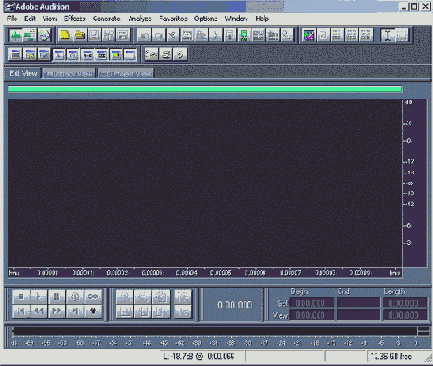Screen dimensions: 433x366
Task: Zoom in vertically icon
Action: (x=183, y=296)
